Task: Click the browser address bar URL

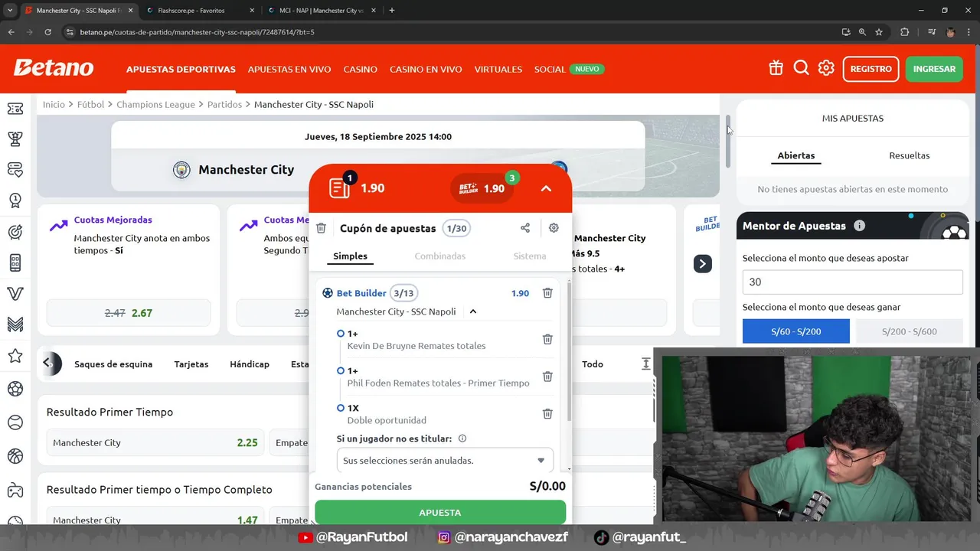Action: [x=198, y=32]
